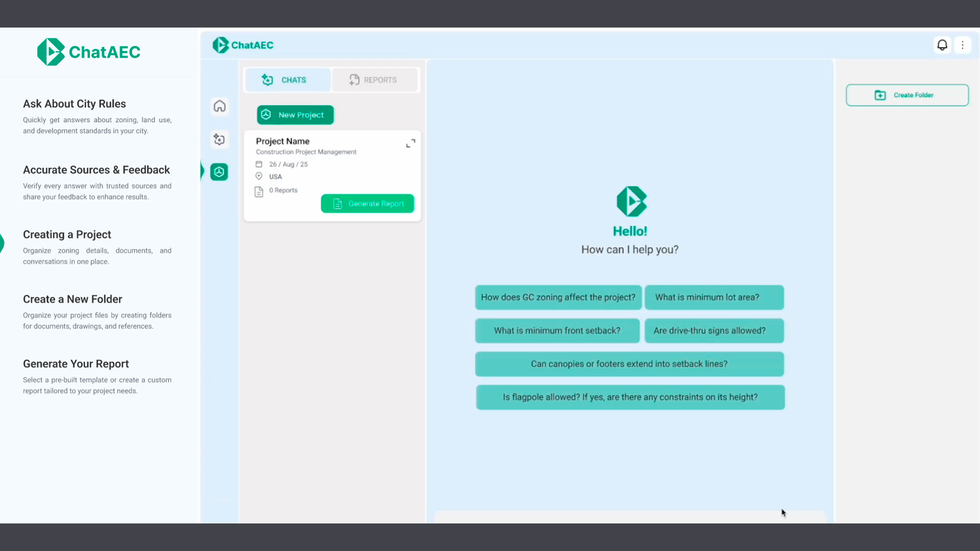
Task: Open the 'Creating a Project' guide section
Action: 67,235
